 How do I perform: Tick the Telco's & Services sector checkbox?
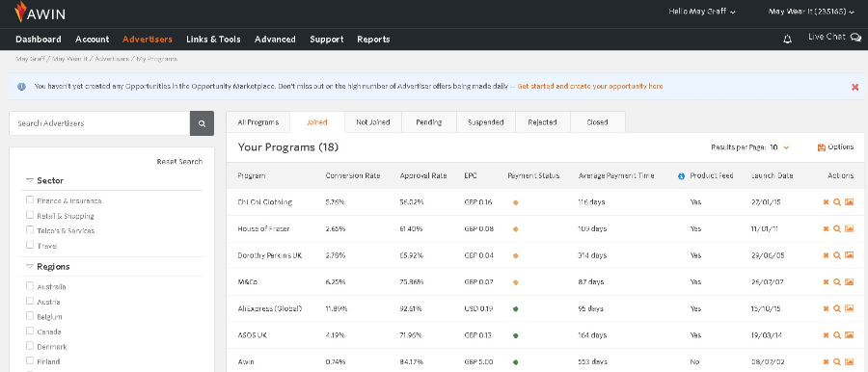(x=30, y=229)
